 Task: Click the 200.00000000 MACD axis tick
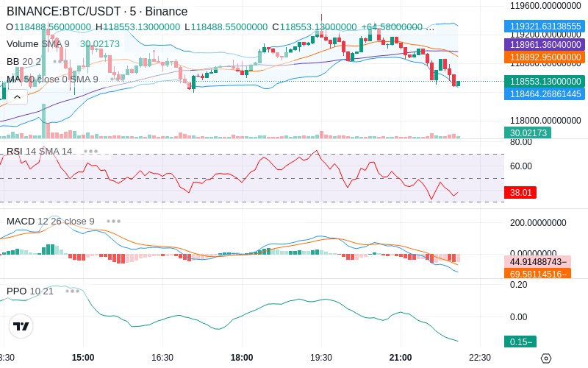[538, 223]
